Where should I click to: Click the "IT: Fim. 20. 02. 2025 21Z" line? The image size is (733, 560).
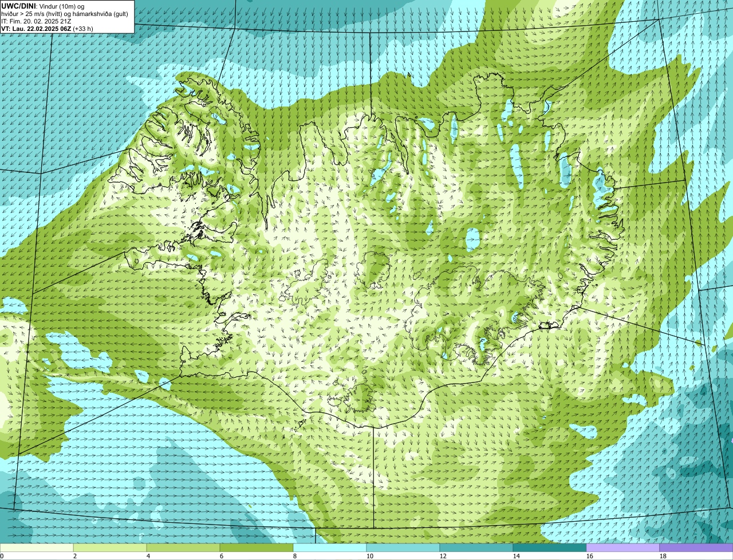point(36,21)
